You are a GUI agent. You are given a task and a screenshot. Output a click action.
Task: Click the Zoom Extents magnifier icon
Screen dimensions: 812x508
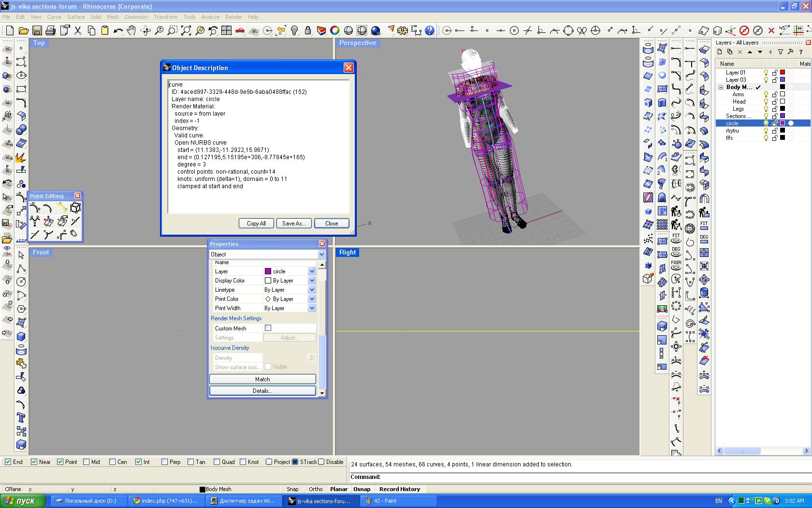pos(186,31)
